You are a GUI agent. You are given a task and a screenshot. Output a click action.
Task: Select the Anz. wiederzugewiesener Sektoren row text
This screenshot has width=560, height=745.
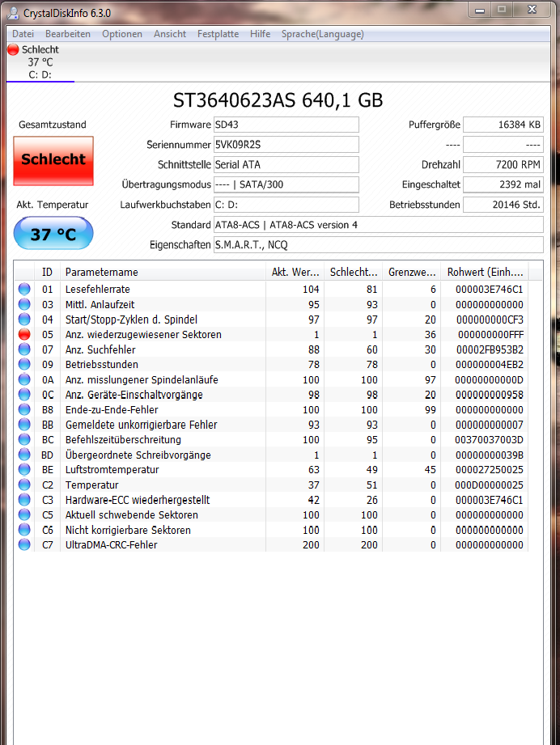point(143,335)
